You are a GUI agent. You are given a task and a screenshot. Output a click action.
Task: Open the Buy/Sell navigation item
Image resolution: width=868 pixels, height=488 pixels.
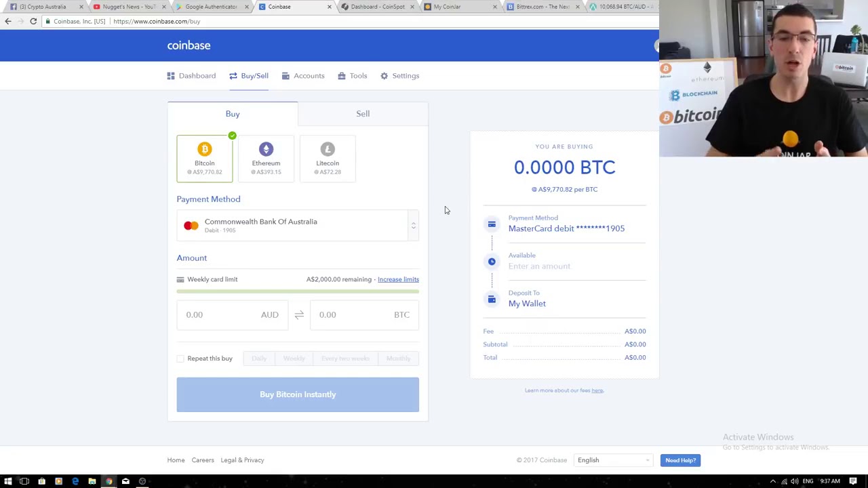click(x=249, y=76)
